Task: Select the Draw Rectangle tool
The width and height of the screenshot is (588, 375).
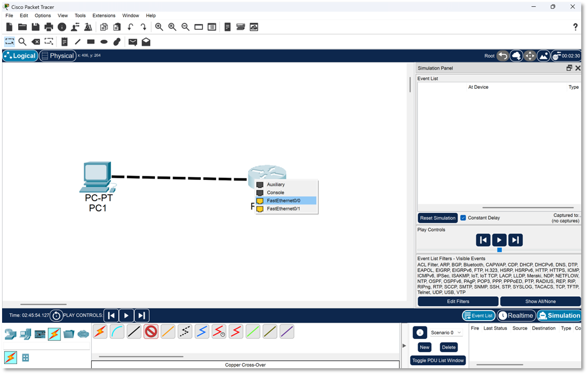Action: pos(91,42)
